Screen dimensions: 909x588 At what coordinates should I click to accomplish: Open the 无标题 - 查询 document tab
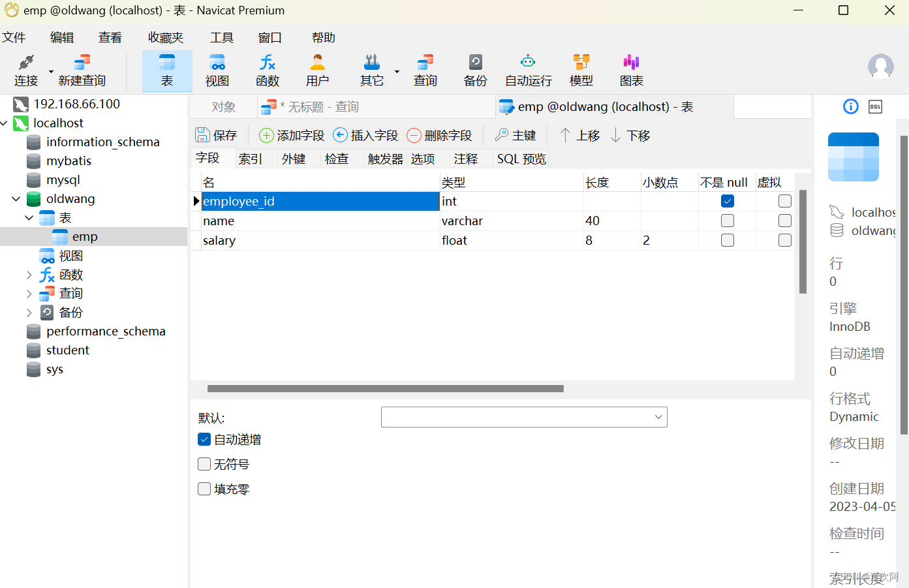377,106
